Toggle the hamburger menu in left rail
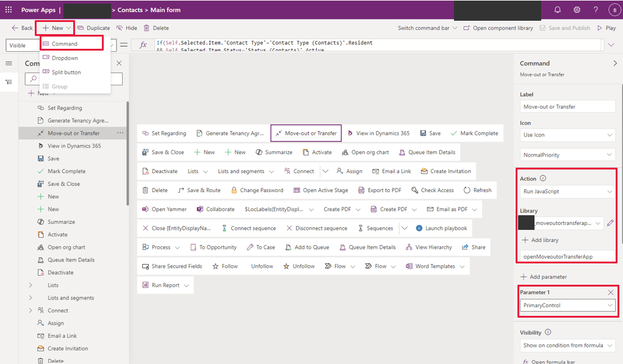Image resolution: width=623 pixels, height=364 pixels. pos(9,63)
